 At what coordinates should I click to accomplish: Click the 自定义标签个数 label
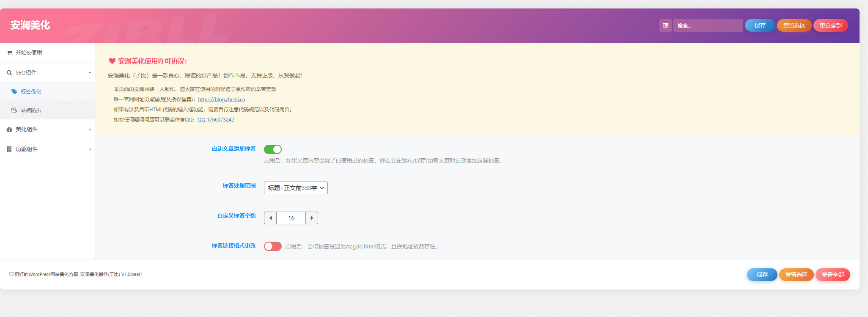click(x=236, y=216)
